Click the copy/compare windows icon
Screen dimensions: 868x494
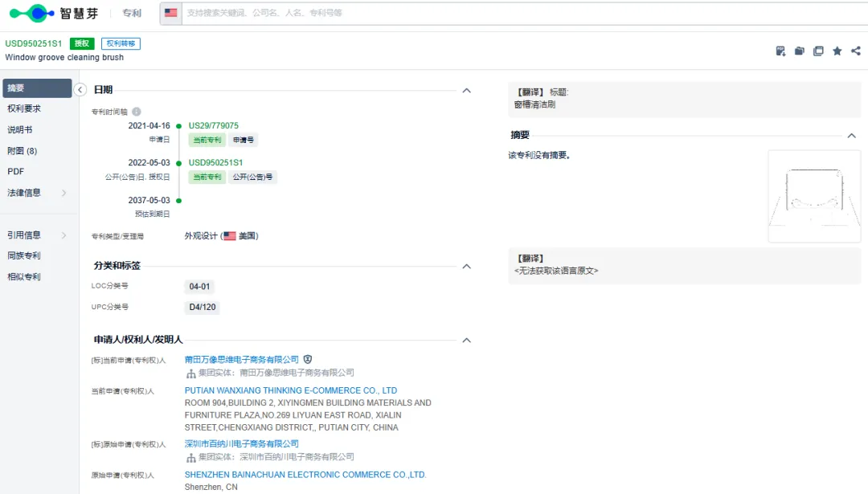[818, 51]
